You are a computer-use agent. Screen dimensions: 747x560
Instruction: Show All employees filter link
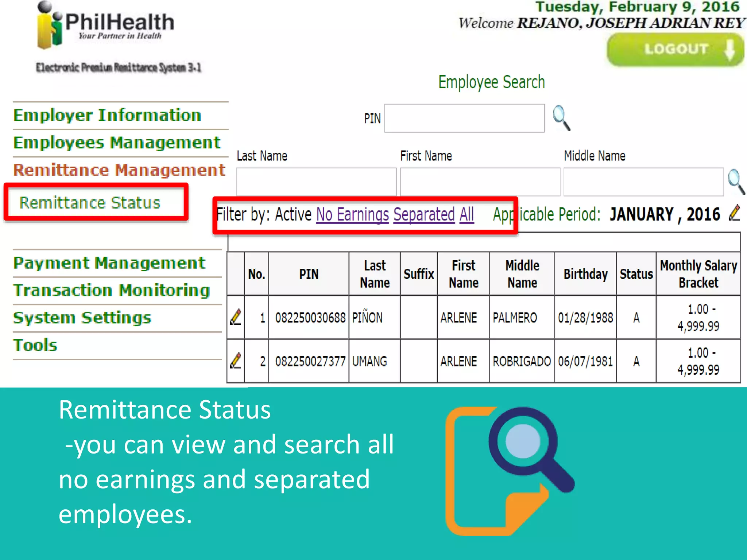pos(467,214)
